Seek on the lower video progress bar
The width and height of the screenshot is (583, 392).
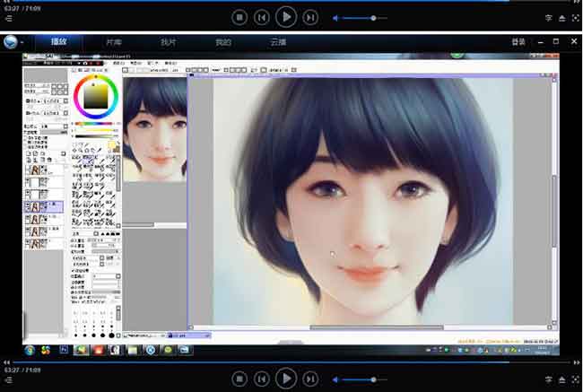(291, 362)
